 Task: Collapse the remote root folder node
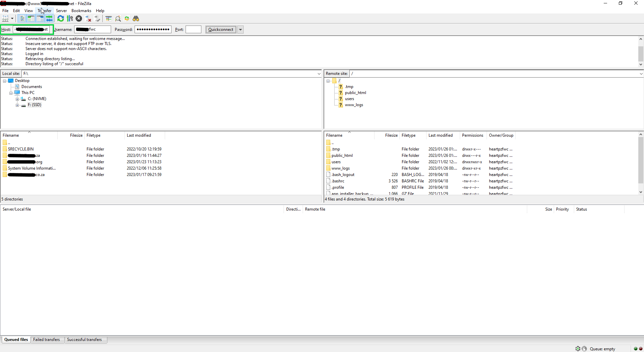[x=328, y=81]
